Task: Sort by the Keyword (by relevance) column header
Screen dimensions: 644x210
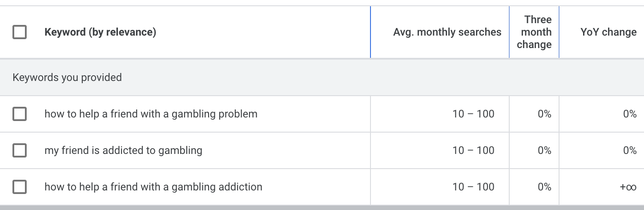Action: (x=100, y=32)
